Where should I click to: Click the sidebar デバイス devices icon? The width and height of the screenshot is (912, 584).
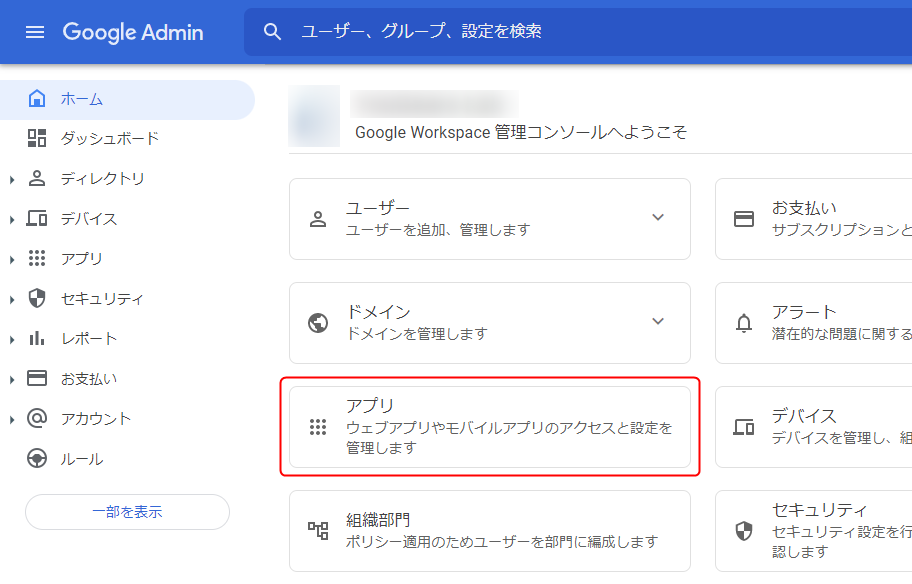click(x=37, y=219)
